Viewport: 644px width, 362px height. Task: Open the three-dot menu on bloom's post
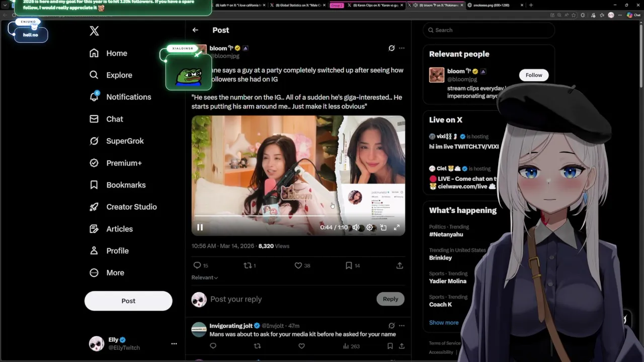click(401, 48)
